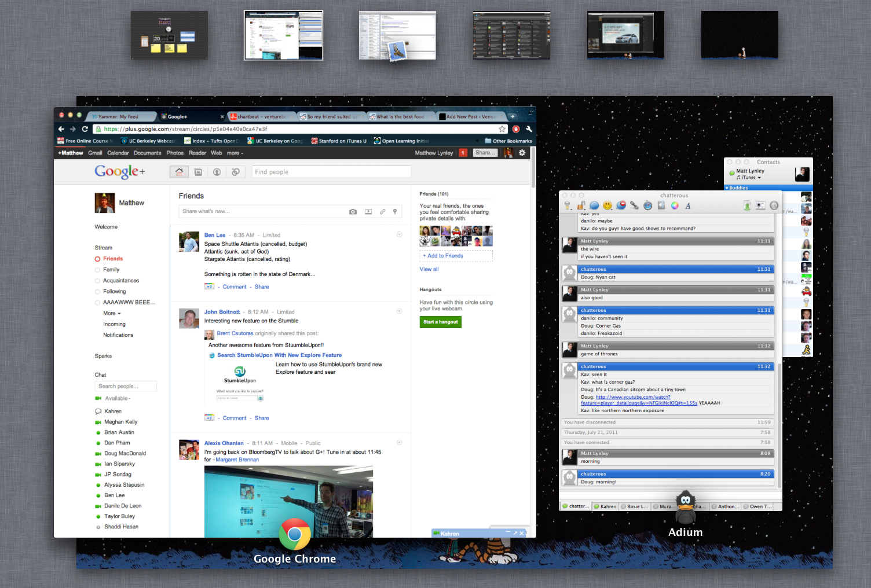Bookmark this page with the star icon
871x588 pixels.
coord(502,129)
